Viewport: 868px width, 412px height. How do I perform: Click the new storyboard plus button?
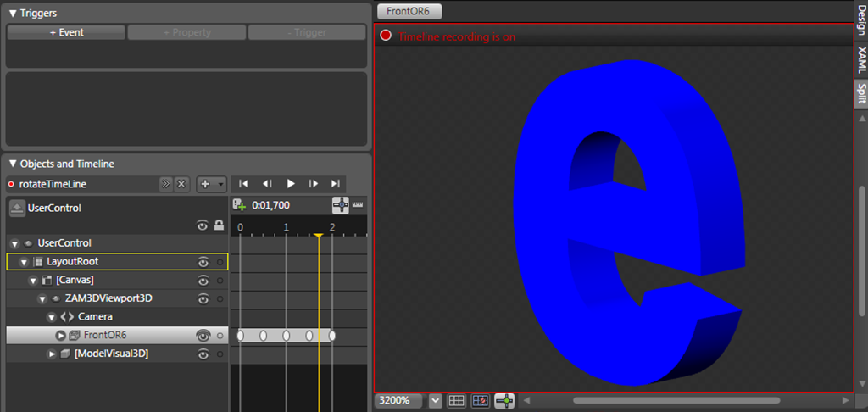[x=205, y=185]
